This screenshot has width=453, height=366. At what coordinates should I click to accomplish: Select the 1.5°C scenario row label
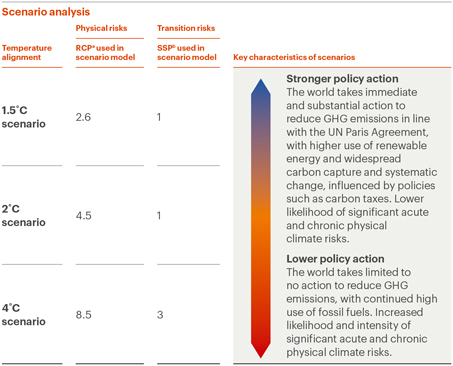[24, 117]
